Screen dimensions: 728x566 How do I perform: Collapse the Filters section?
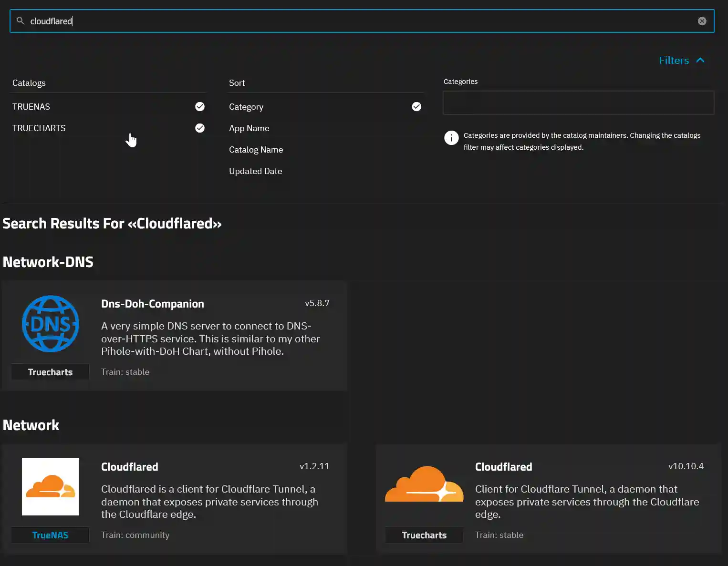682,60
